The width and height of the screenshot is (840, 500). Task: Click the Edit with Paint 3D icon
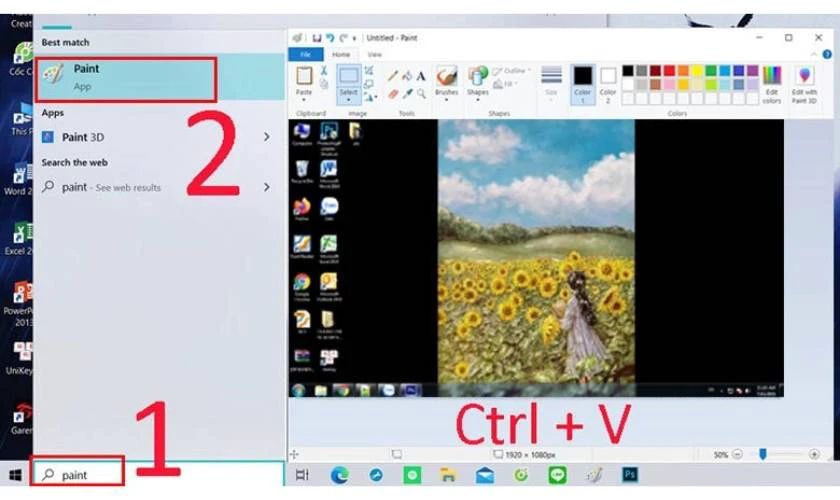coord(804,76)
